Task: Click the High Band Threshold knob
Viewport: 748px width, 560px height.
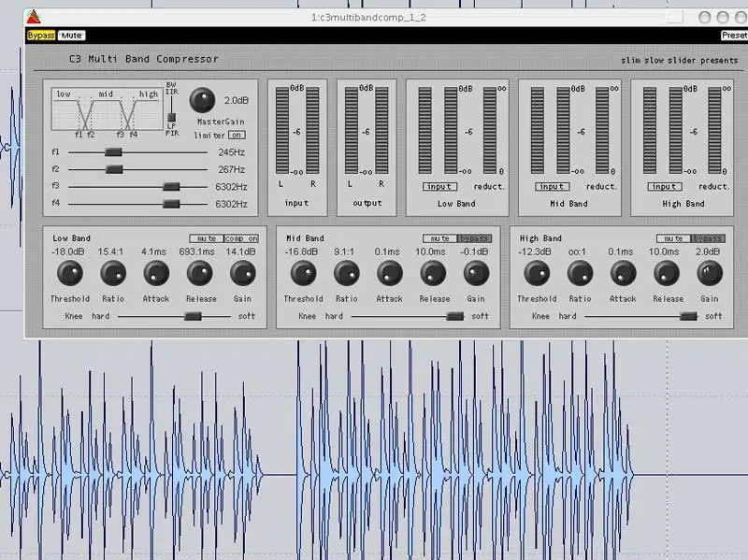Action: tap(537, 273)
